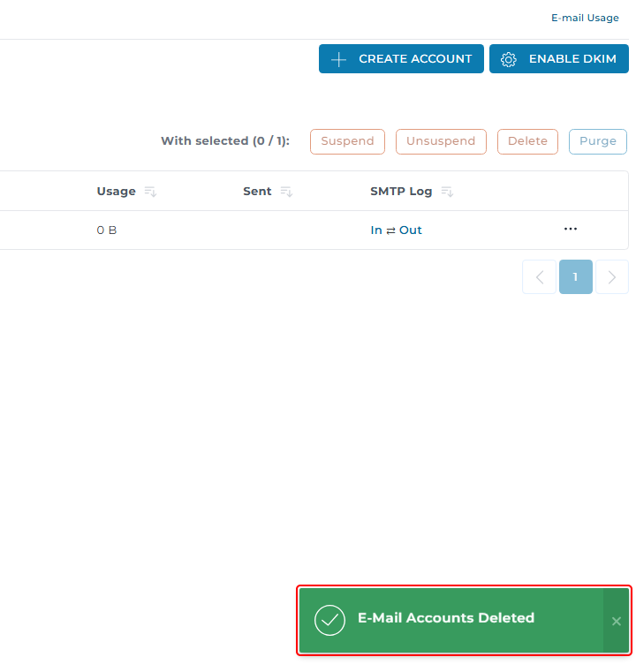The height and width of the screenshot is (672, 636).
Task: Click the Create Account button
Action: (401, 59)
